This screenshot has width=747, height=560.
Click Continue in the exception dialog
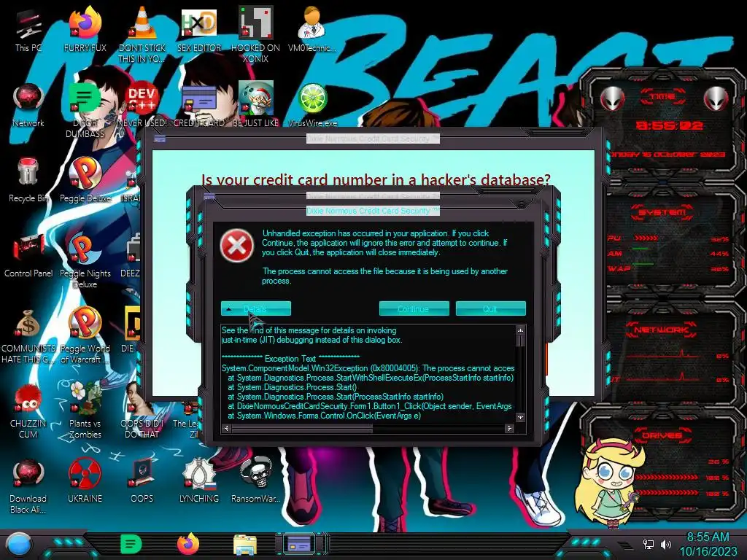coord(414,308)
